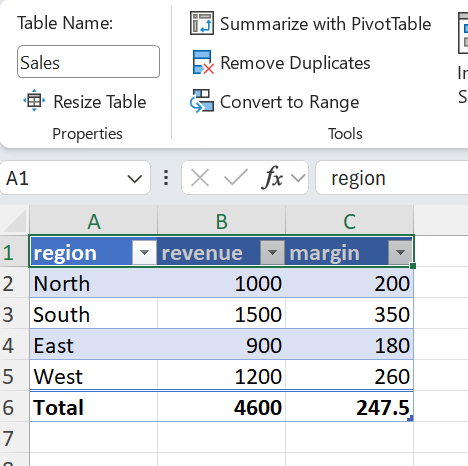The width and height of the screenshot is (468, 466).
Task: Click the Summarize with PivotTable icon
Action: tap(202, 23)
